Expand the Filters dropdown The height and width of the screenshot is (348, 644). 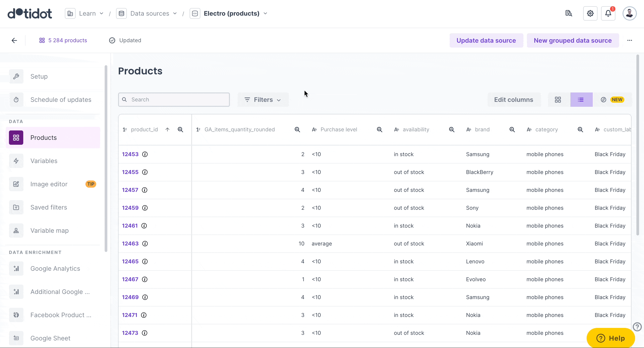click(263, 100)
